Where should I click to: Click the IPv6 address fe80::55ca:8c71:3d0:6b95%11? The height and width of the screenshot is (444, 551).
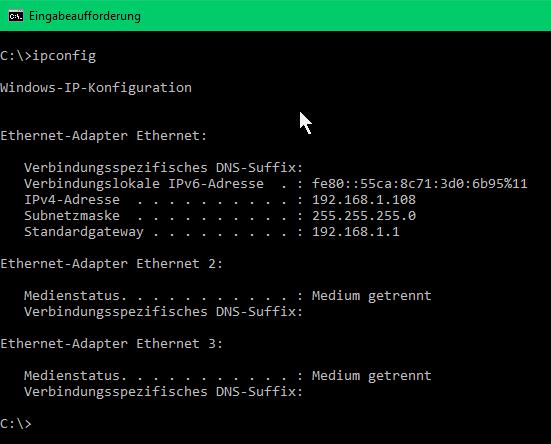tap(420, 184)
